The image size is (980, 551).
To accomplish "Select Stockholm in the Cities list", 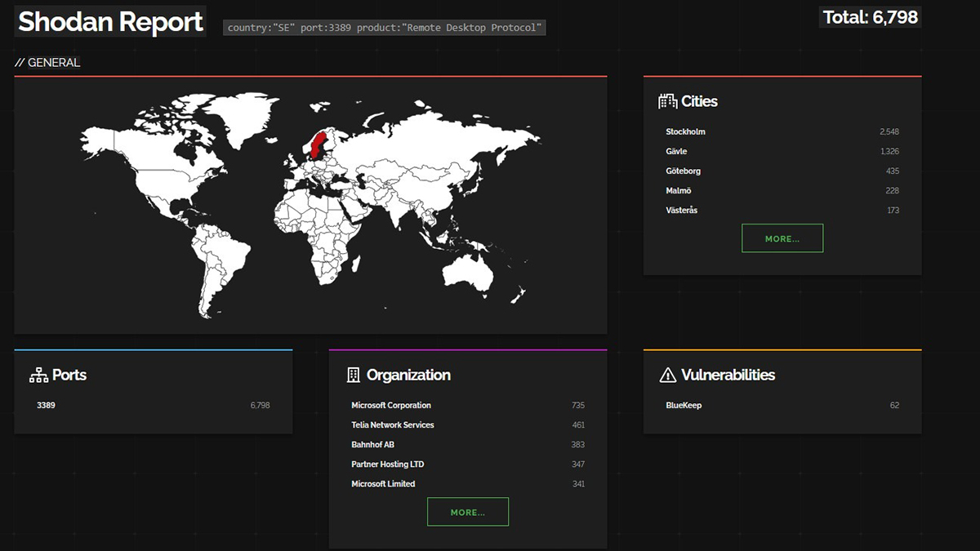I will [x=685, y=131].
